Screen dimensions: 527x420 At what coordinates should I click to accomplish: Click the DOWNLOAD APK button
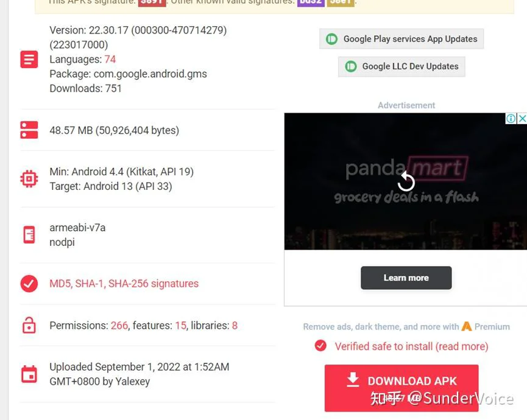(x=401, y=388)
